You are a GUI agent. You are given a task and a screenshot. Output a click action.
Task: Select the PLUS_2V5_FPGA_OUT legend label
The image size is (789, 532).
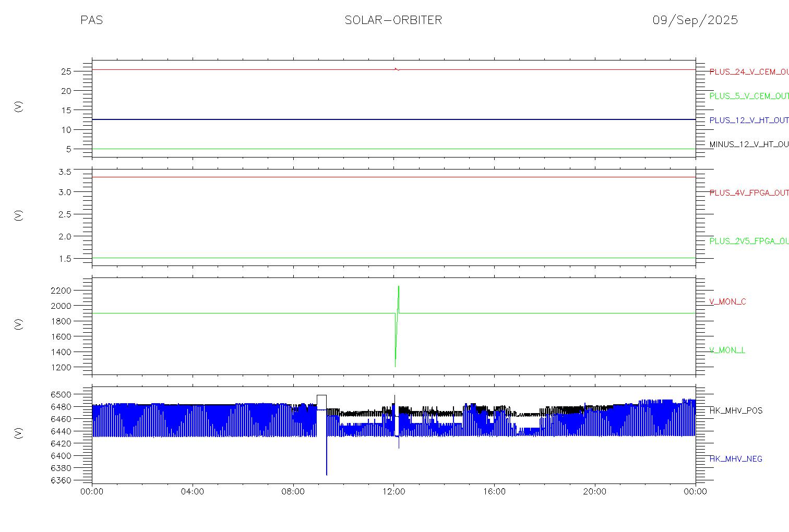point(749,241)
